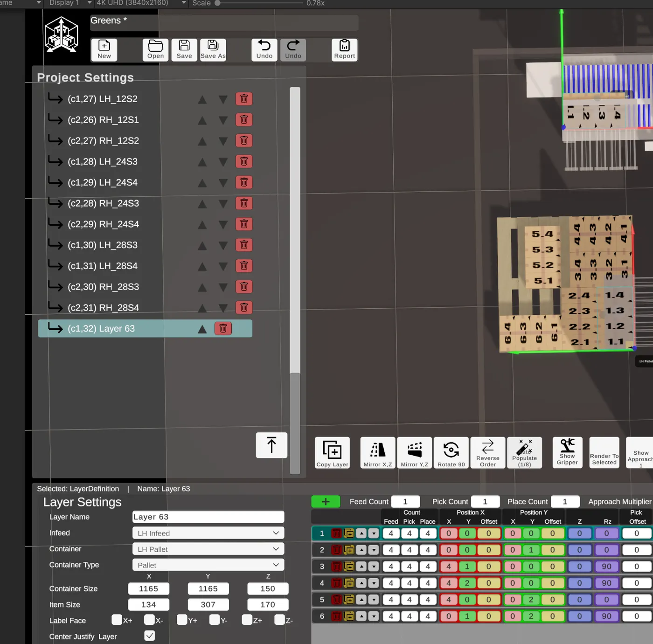
Task: Open the Container dropdown showing LH Pallet
Action: (x=208, y=549)
